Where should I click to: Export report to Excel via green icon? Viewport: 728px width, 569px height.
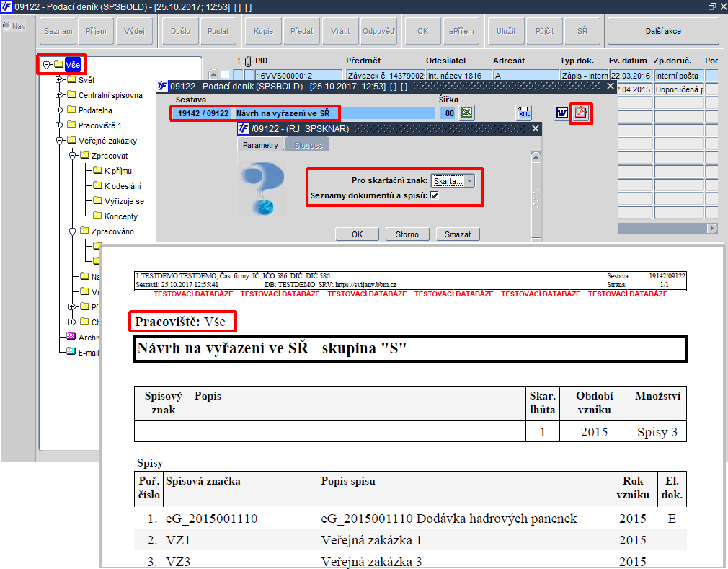pos(467,113)
